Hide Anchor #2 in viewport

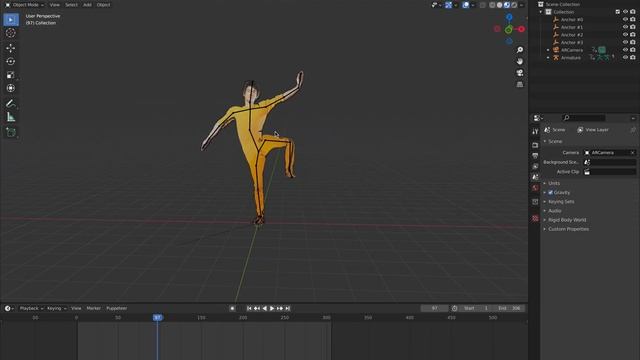pos(625,35)
